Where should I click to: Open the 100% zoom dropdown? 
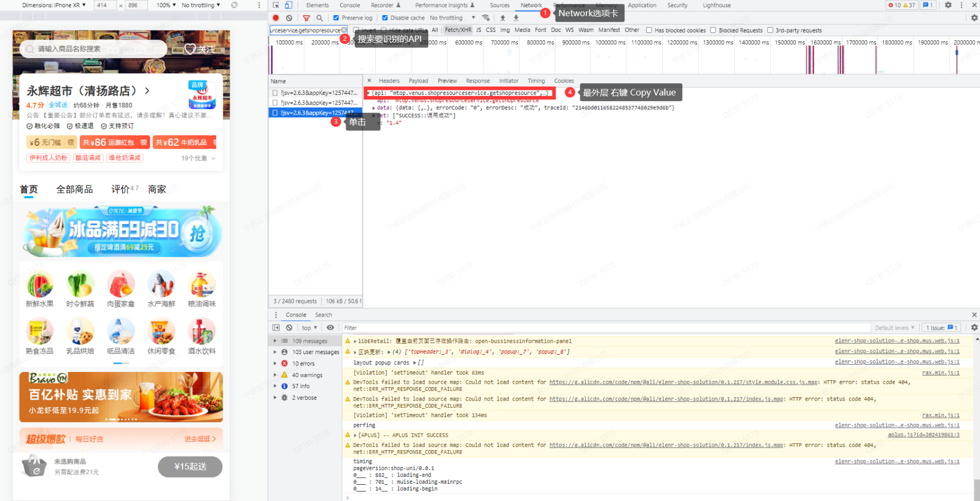(166, 5)
